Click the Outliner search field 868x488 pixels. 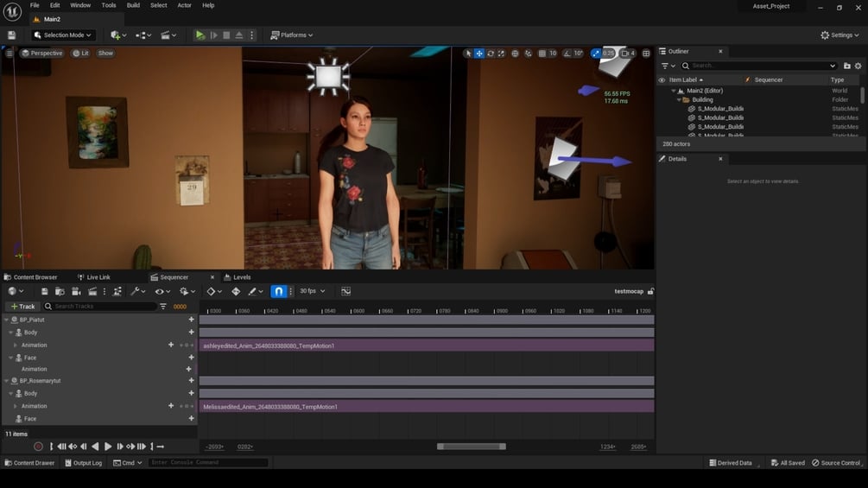tap(758, 66)
